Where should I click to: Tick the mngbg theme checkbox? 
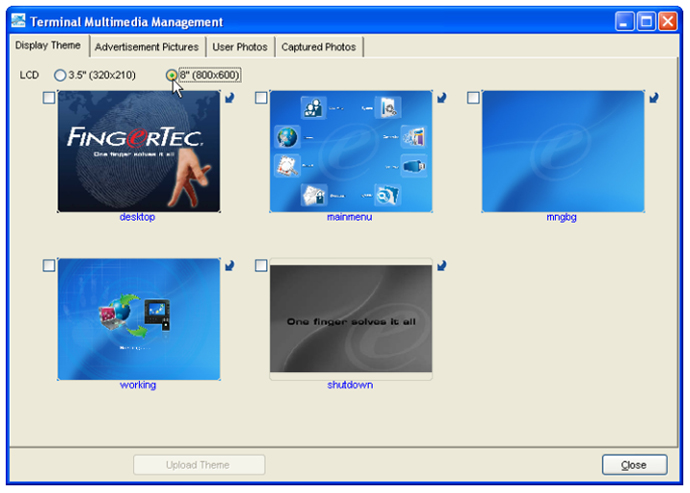click(473, 97)
